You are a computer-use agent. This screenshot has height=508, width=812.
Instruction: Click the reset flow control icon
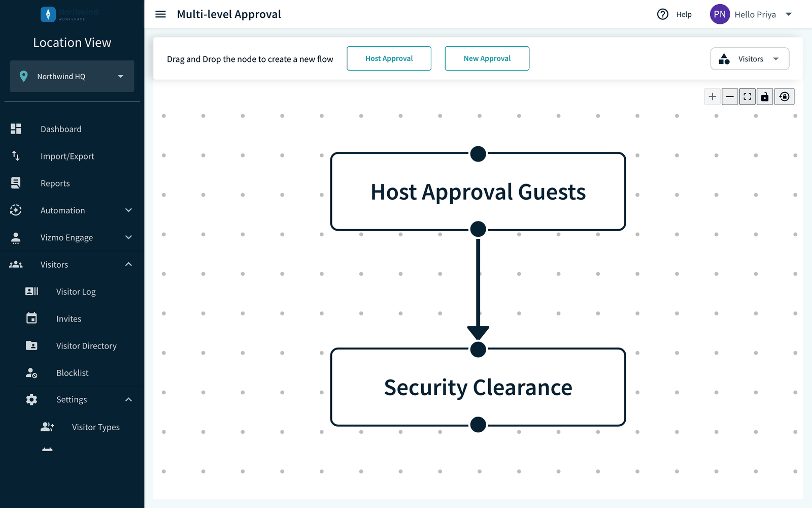click(784, 97)
